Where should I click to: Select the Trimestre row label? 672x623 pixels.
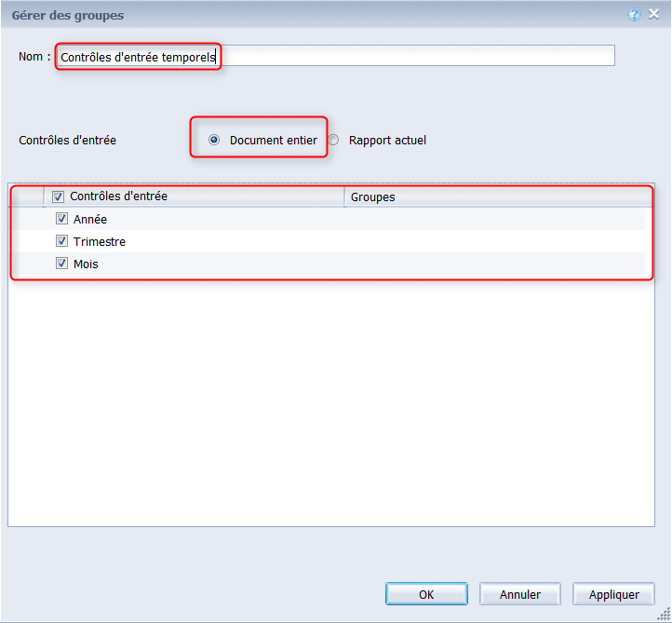[100, 241]
